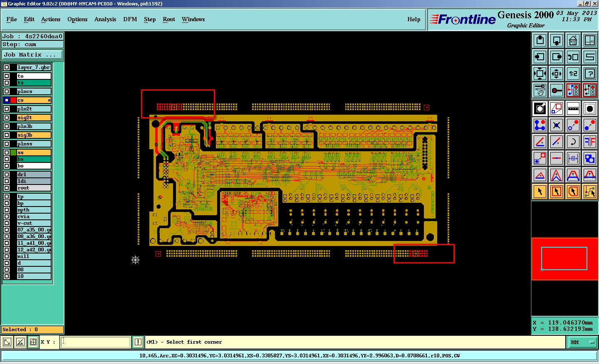Viewport: 599px width, 364px height.
Task: Click the overlapping blue shapes icon
Action: click(x=590, y=158)
